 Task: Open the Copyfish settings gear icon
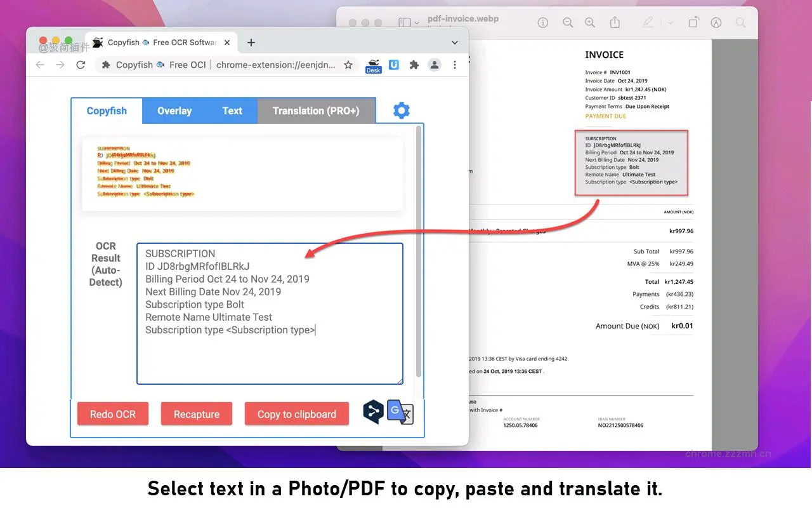pos(401,110)
